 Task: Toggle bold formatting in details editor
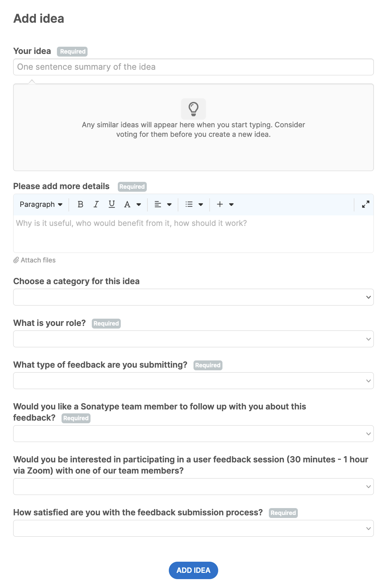(x=80, y=205)
